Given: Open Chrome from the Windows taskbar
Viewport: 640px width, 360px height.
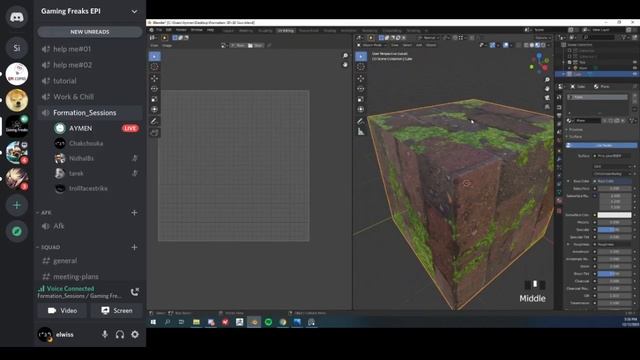Looking at the screenshot, I should [282, 322].
